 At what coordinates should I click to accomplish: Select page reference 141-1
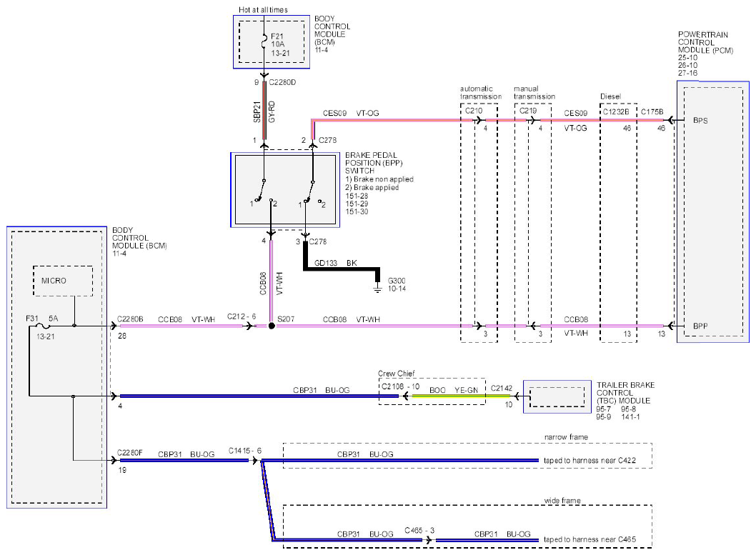click(630, 416)
